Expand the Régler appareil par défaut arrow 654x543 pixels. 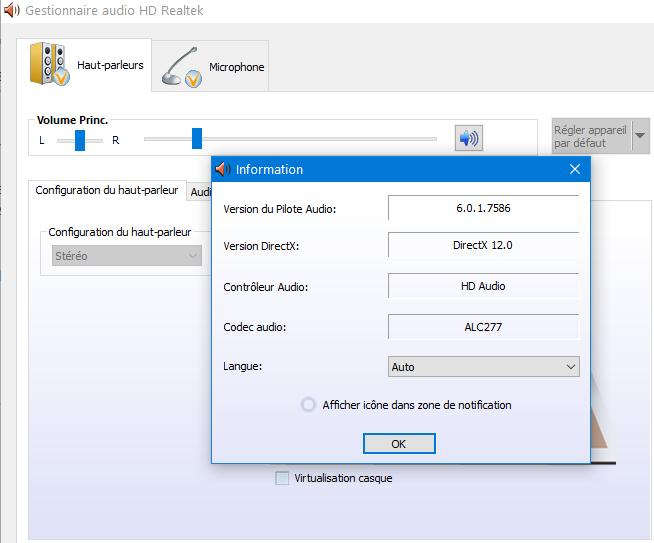[640, 136]
